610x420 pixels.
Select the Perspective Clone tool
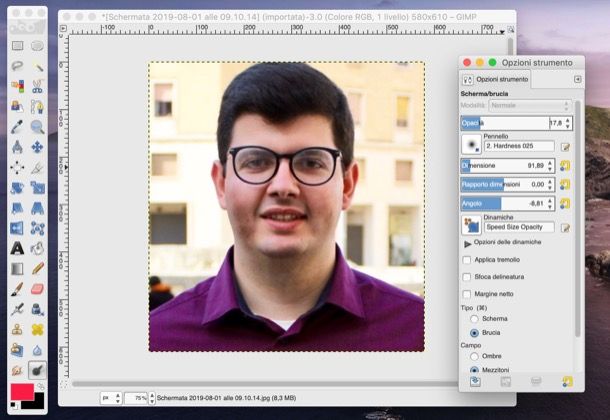click(17, 350)
